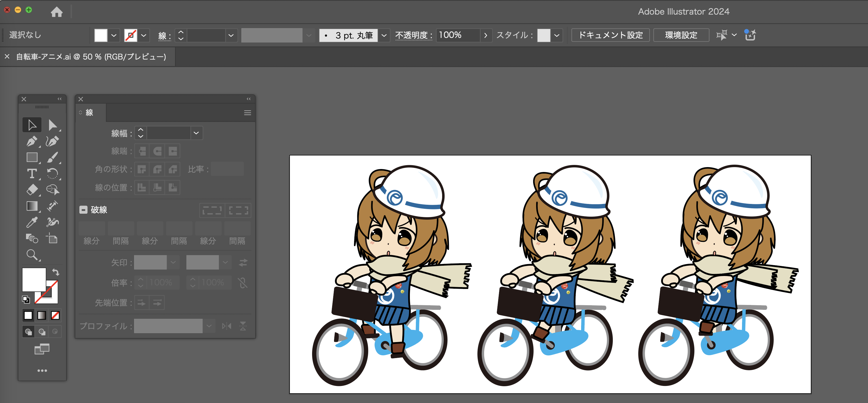This screenshot has height=403, width=868.
Task: Select the Eraser tool
Action: 32,190
